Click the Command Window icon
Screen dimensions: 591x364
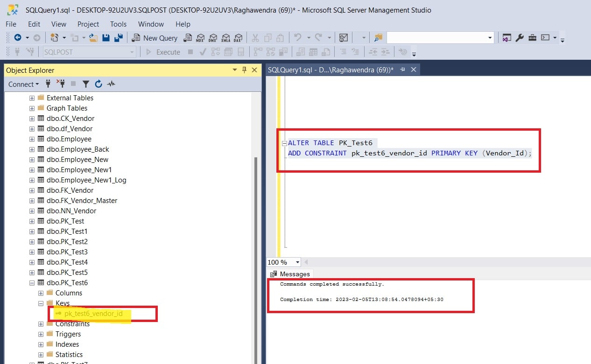[x=545, y=38]
